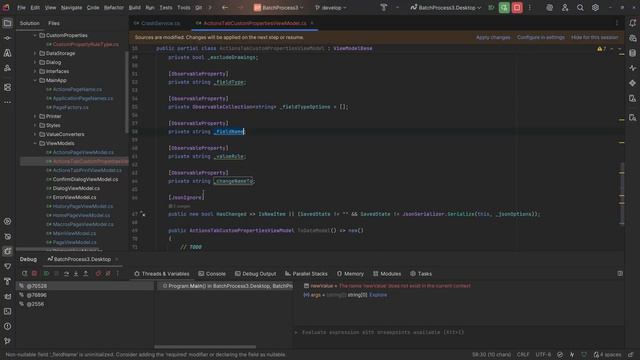Image resolution: width=640 pixels, height=360 pixels.
Task: Click the Rider application logo
Action: tap(6, 7)
